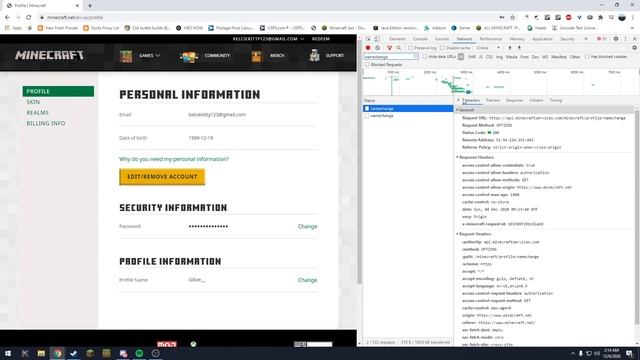Viewport: 640px width, 360px height.
Task: Select the All filter toggle button
Action: click(461, 57)
